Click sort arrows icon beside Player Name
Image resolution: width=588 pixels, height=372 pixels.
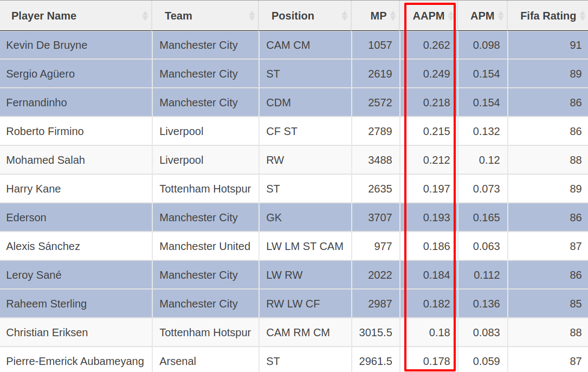click(x=145, y=16)
